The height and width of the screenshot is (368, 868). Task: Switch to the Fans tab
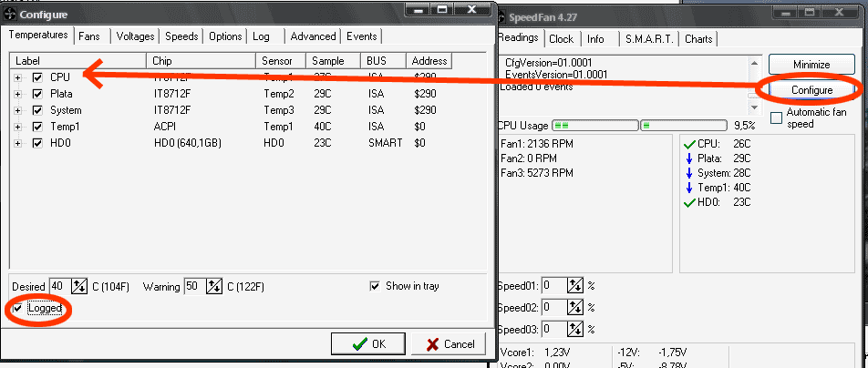91,36
